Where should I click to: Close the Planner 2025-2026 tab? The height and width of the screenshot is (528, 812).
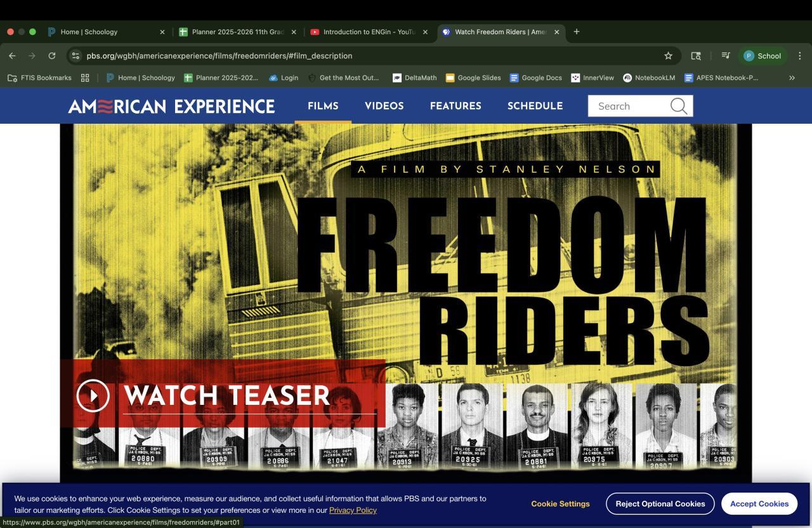point(294,32)
